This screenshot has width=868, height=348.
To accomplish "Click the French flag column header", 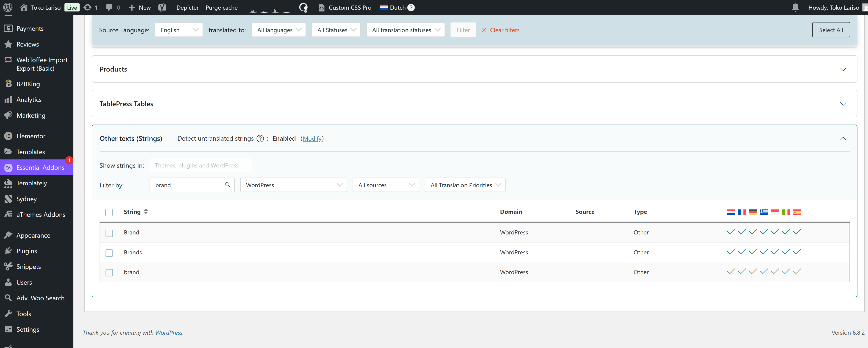I will point(742,212).
